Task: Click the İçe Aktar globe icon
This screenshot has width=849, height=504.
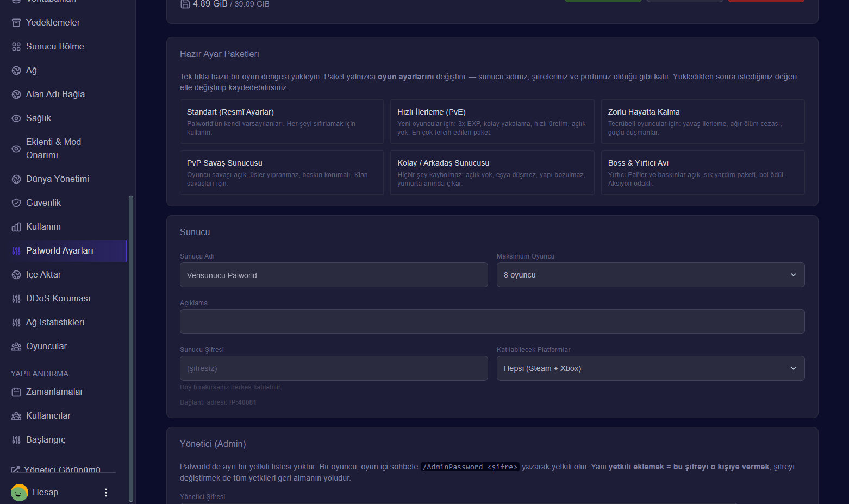Action: point(16,275)
